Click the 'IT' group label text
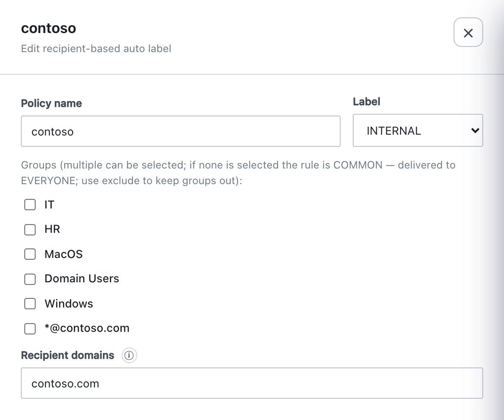This screenshot has height=420, width=504. 49,205
